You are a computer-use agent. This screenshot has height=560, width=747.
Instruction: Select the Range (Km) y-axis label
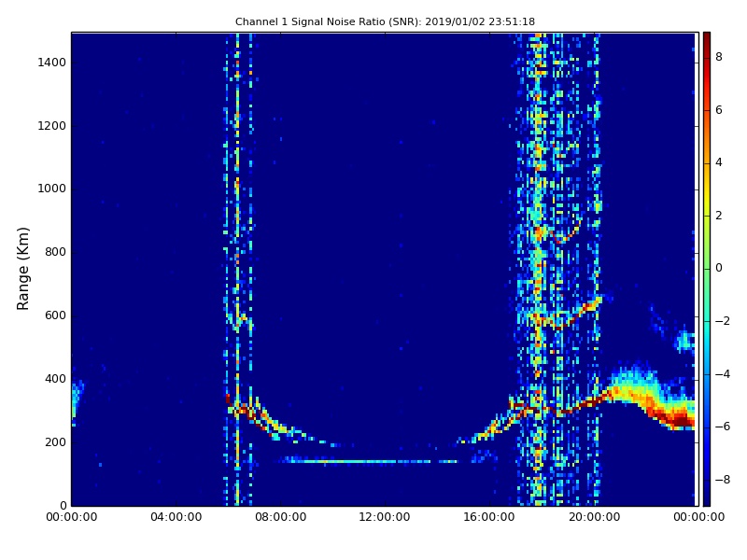[22, 269]
